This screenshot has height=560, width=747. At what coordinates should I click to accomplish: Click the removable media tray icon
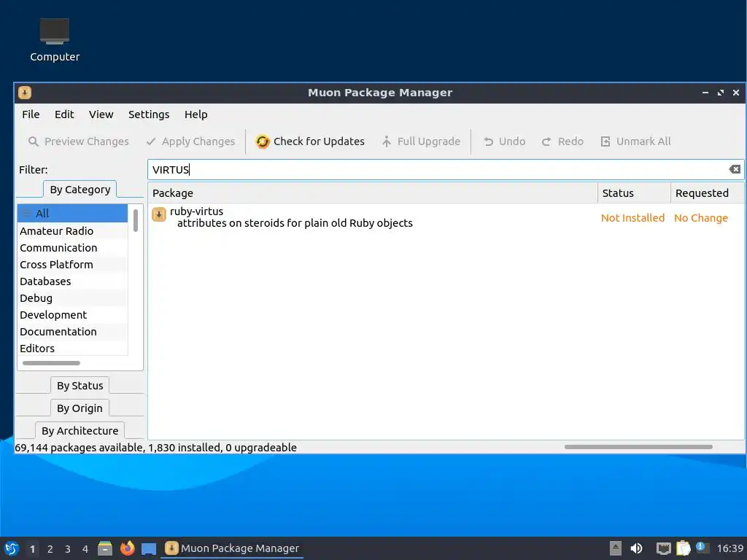pyautogui.click(x=616, y=548)
